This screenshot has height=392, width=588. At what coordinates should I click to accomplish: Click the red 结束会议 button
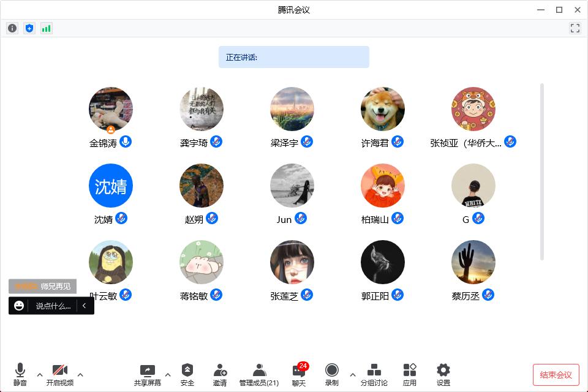pos(556,375)
